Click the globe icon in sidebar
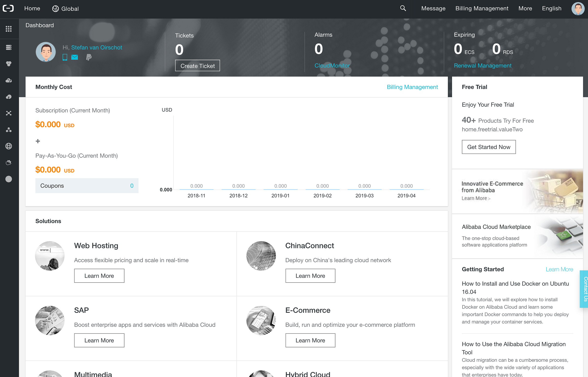The height and width of the screenshot is (377, 588). [x=9, y=146]
